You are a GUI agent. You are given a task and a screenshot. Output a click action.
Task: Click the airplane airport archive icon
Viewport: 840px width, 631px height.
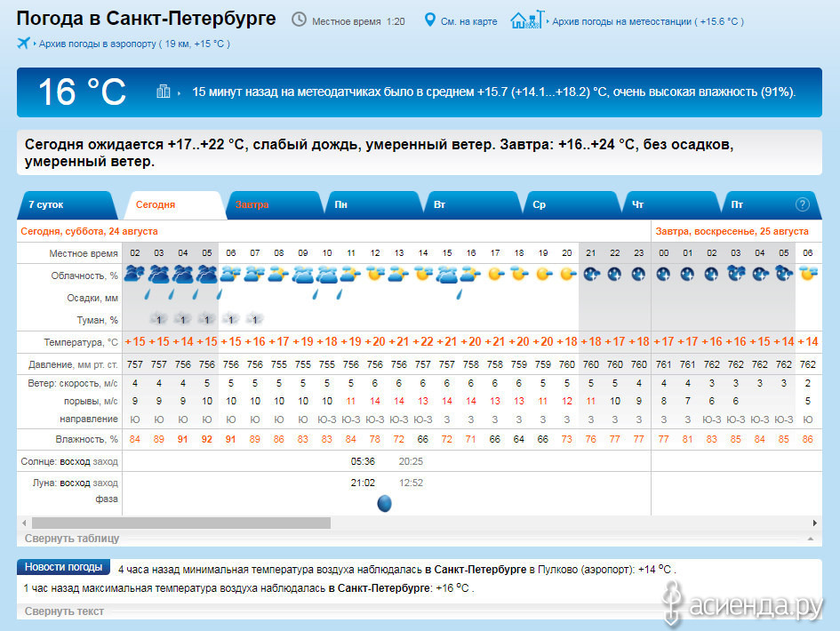[x=23, y=43]
